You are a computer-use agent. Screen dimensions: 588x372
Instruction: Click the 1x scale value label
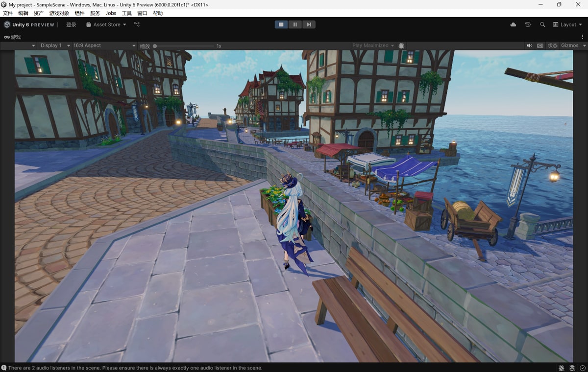219,46
